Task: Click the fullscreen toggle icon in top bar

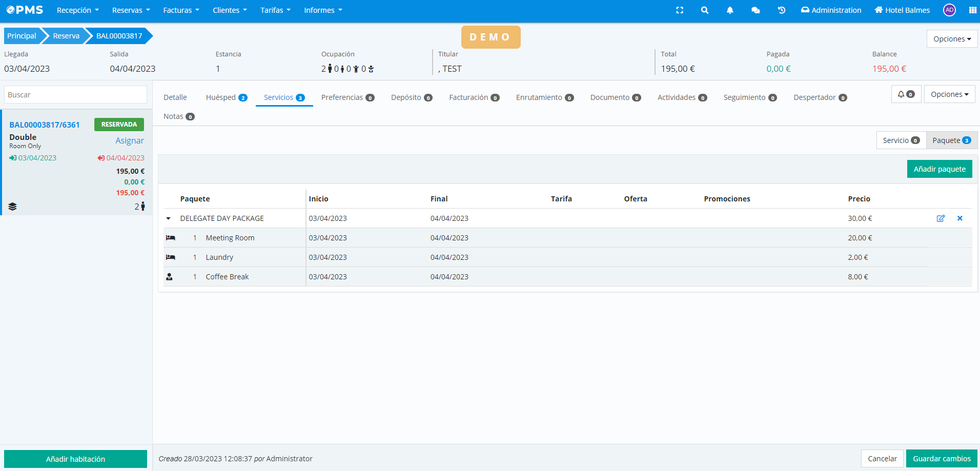Action: click(680, 10)
